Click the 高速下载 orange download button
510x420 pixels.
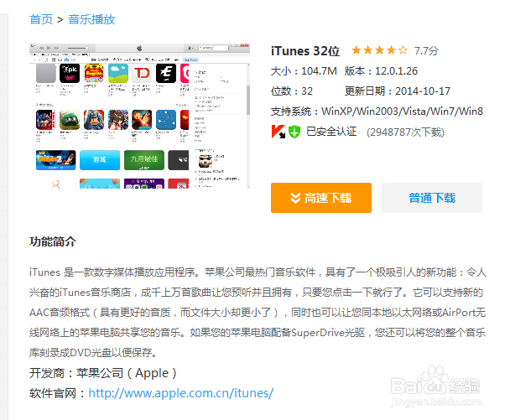(321, 198)
